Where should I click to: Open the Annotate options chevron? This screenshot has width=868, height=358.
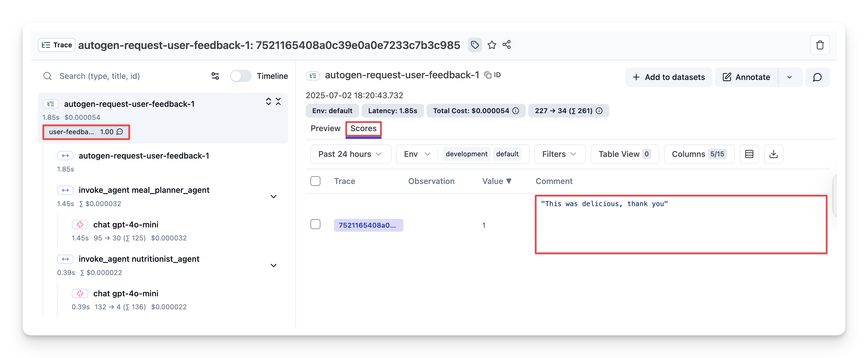[789, 77]
